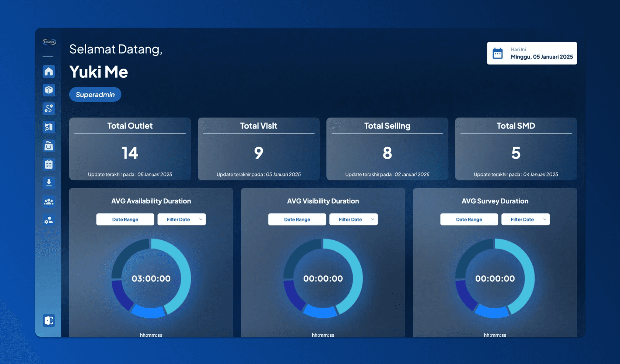Open the product box icon in sidebar
This screenshot has height=364, width=620.
point(49,90)
